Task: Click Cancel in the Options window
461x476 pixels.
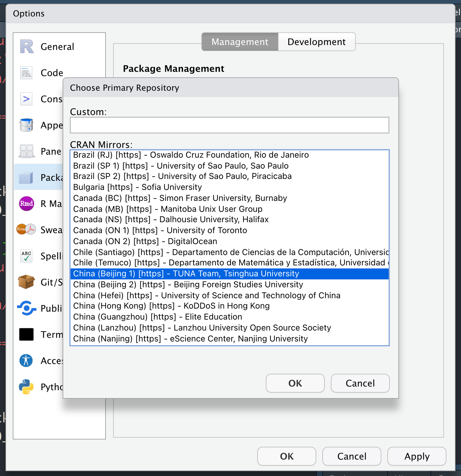Action: coord(352,456)
